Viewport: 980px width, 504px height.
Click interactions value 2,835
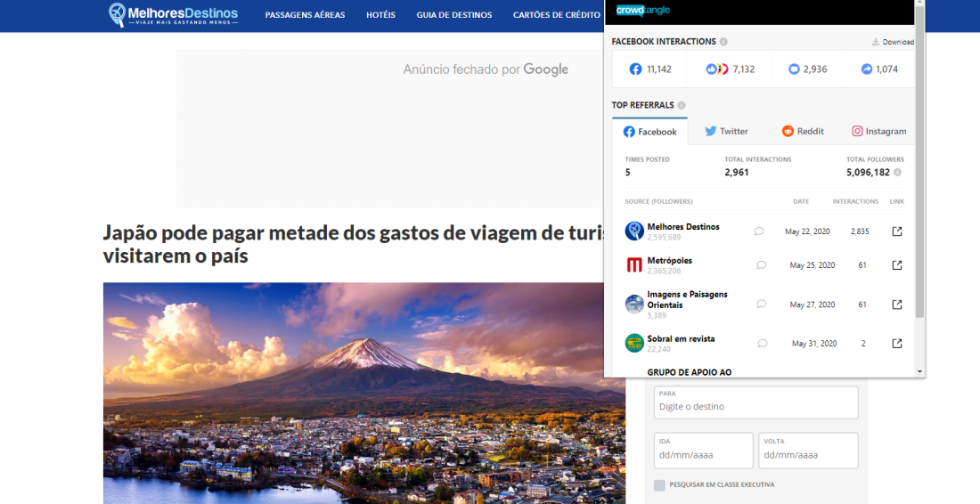coord(860,232)
